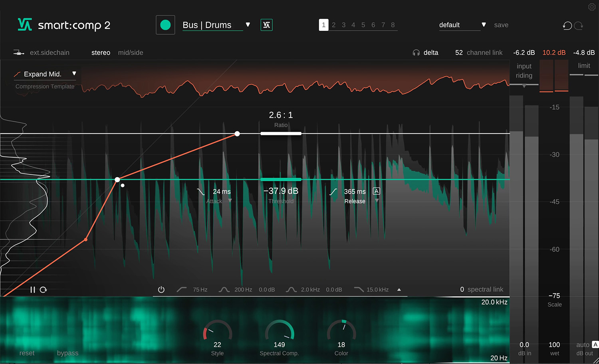
Task: Click the sonible profile icon beside Bus Drums
Action: (266, 25)
